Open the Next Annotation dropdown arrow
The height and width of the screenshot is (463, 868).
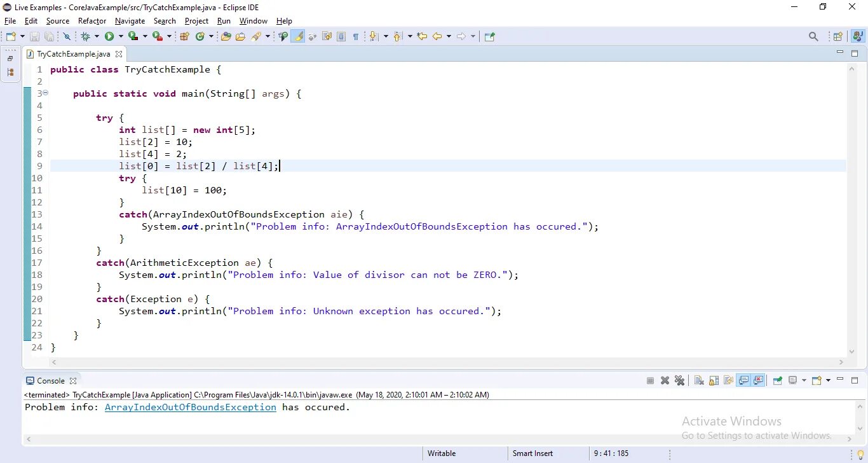click(x=386, y=36)
